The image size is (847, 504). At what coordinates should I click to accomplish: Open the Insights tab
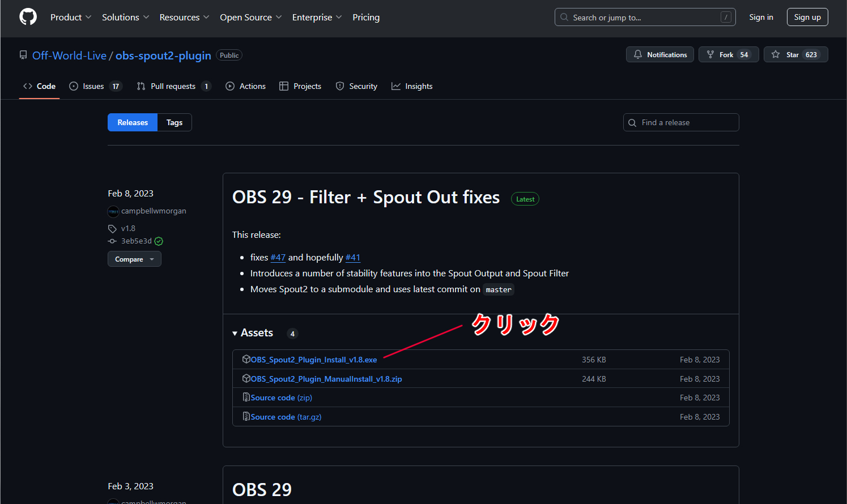point(412,86)
